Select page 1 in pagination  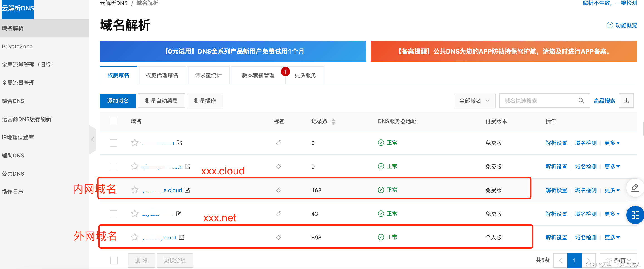pyautogui.click(x=574, y=260)
